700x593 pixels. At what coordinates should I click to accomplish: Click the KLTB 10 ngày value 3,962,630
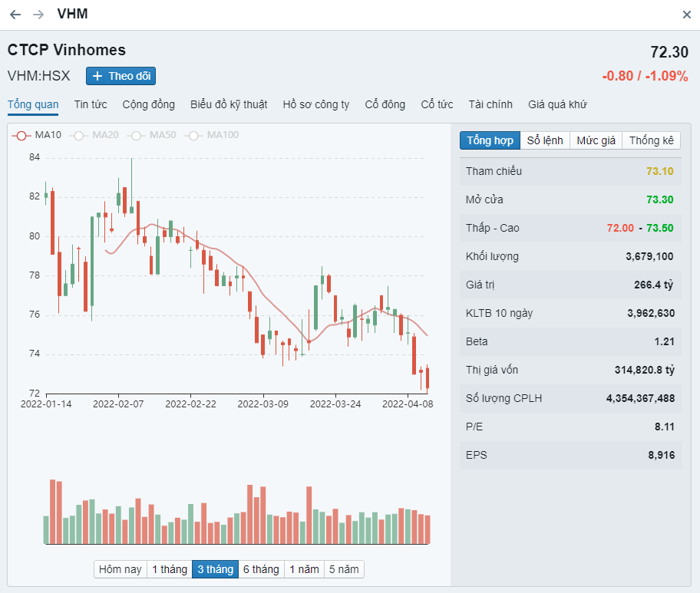[651, 313]
